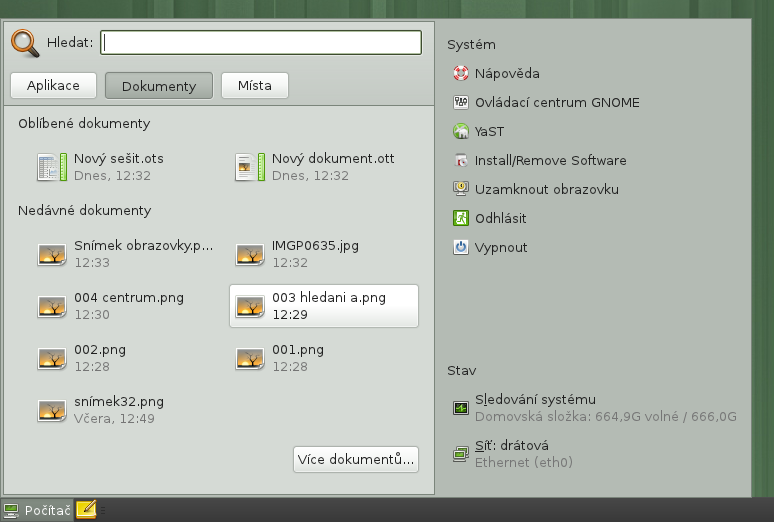The height and width of the screenshot is (522, 774).
Task: Open file name snímek32.png
Action: [x=119, y=402]
